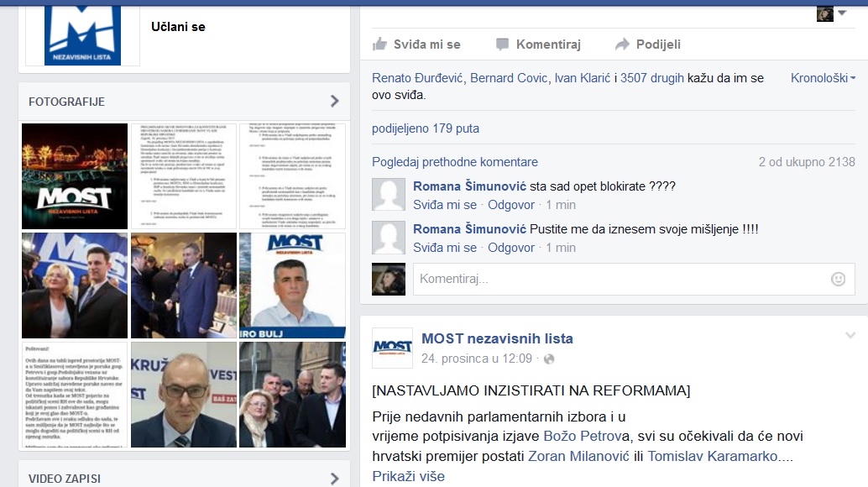The image size is (868, 487).
Task: Open the MOST night lights photo thumbnail
Action: (75, 176)
